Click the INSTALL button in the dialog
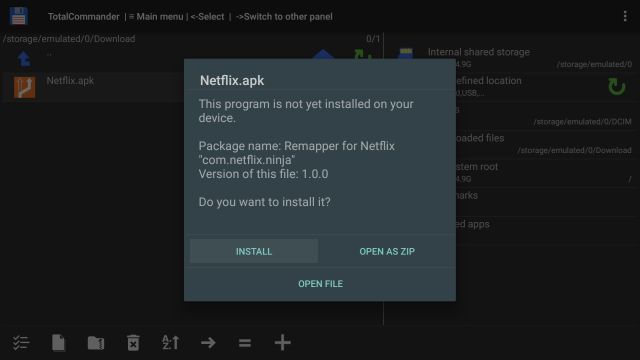The height and width of the screenshot is (360, 640). click(253, 251)
